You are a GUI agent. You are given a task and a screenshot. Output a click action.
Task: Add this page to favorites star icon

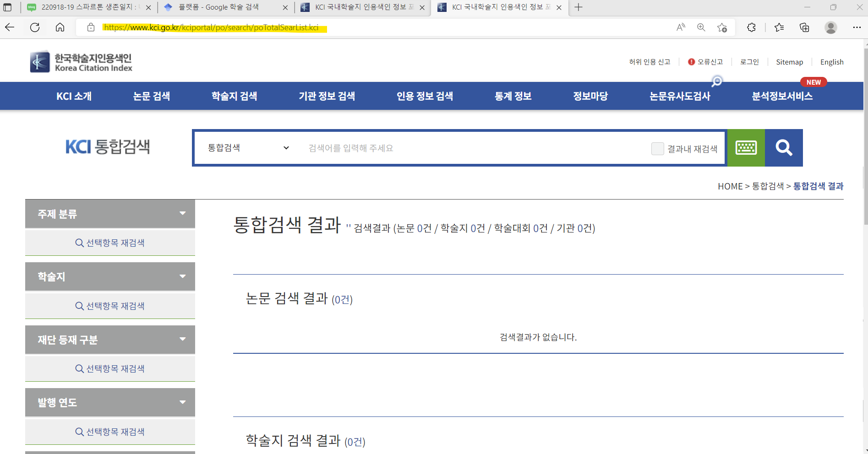pyautogui.click(x=722, y=27)
